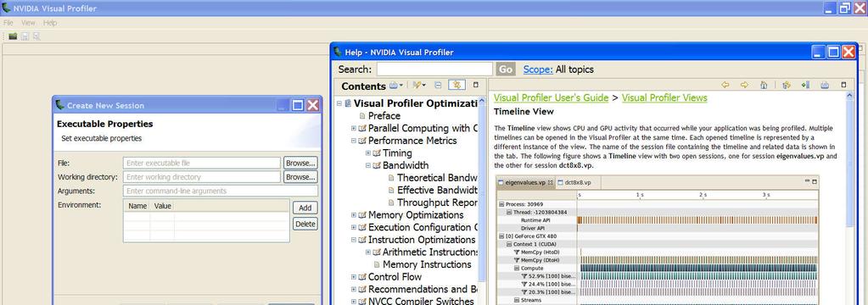Print the help page icon
Image resolution: width=868 pixels, height=305 pixels.
point(824,85)
